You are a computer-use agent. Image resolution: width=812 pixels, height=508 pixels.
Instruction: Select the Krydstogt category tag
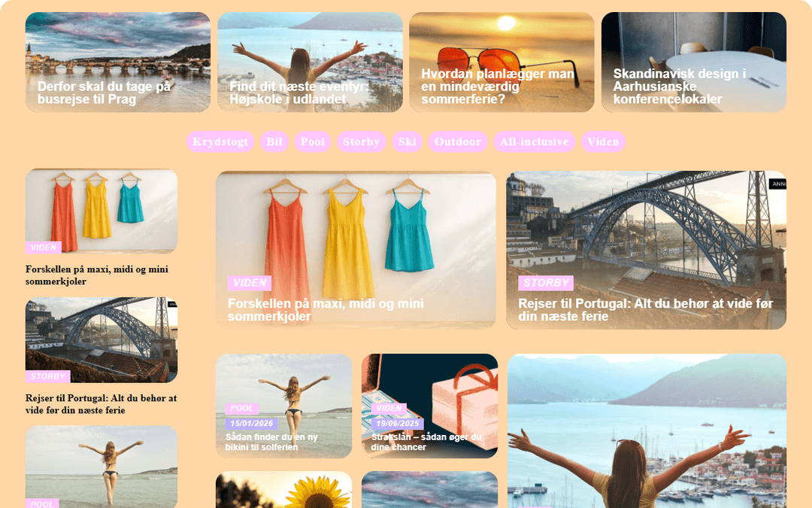[220, 141]
